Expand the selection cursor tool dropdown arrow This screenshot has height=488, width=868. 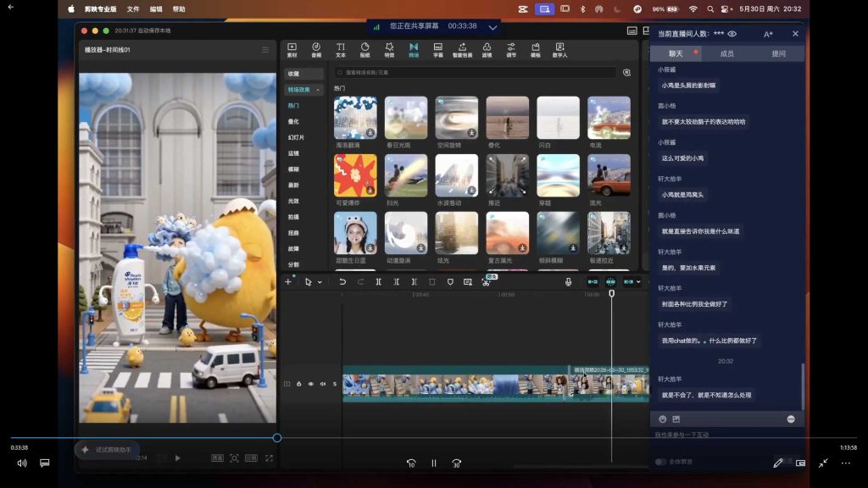(x=320, y=282)
